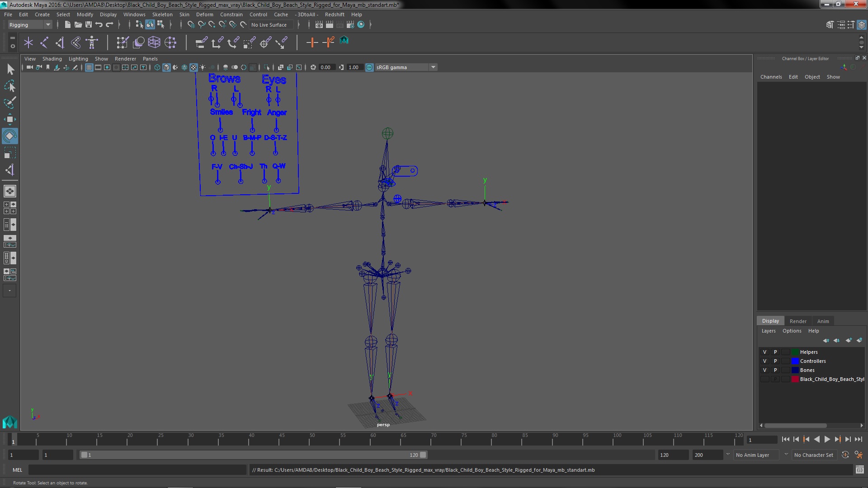Viewport: 868px width, 488px height.
Task: Select the Rotate tool in toolbox
Action: [10, 136]
